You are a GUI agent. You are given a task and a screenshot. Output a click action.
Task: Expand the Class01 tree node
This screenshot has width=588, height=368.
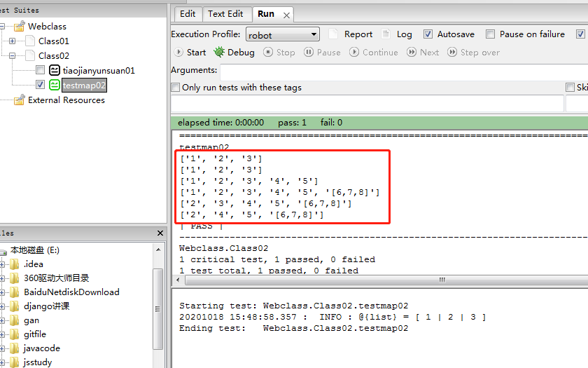click(x=12, y=41)
